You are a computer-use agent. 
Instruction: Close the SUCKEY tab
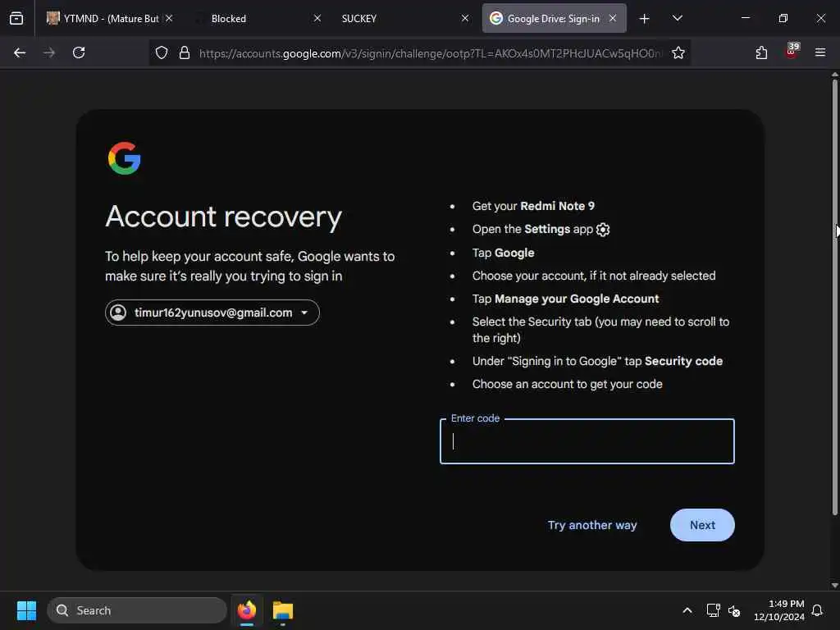coord(465,18)
